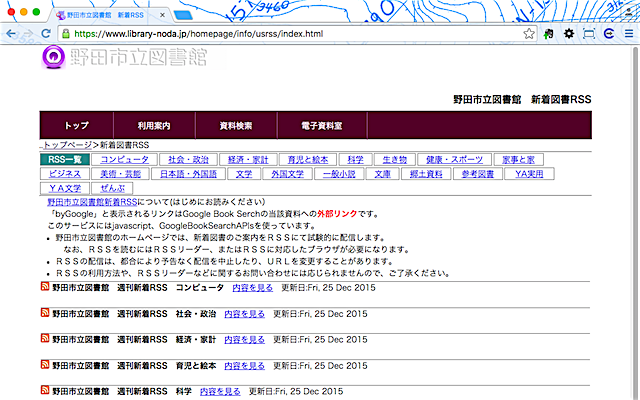Select the 育児と絵本 category tab
The height and width of the screenshot is (400, 640).
click(x=308, y=160)
